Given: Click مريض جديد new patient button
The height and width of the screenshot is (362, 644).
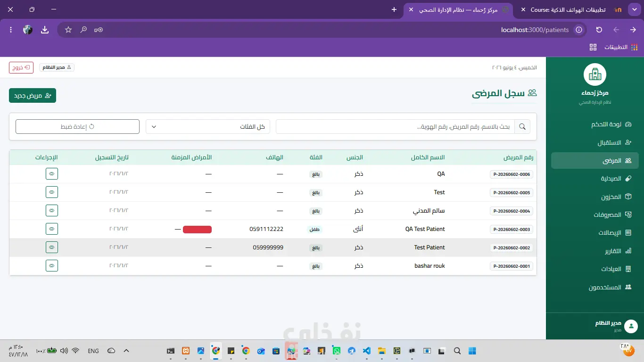Looking at the screenshot, I should click(33, 96).
